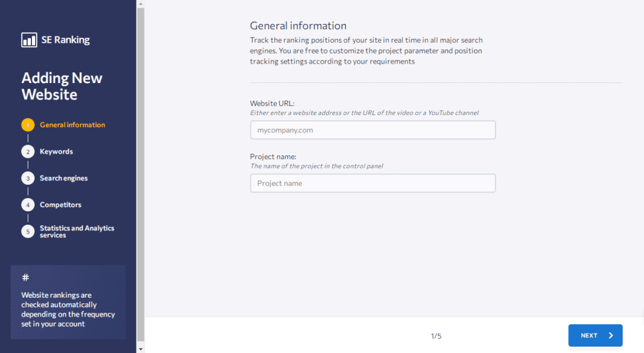Viewport: 644px width, 353px height.
Task: Click the YouTube channel hint text
Action: [364, 113]
